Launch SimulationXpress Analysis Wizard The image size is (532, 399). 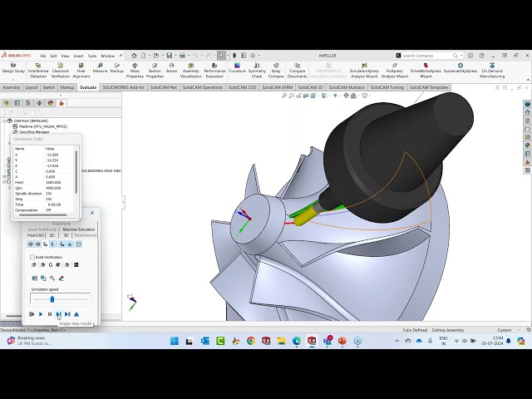[x=364, y=71]
